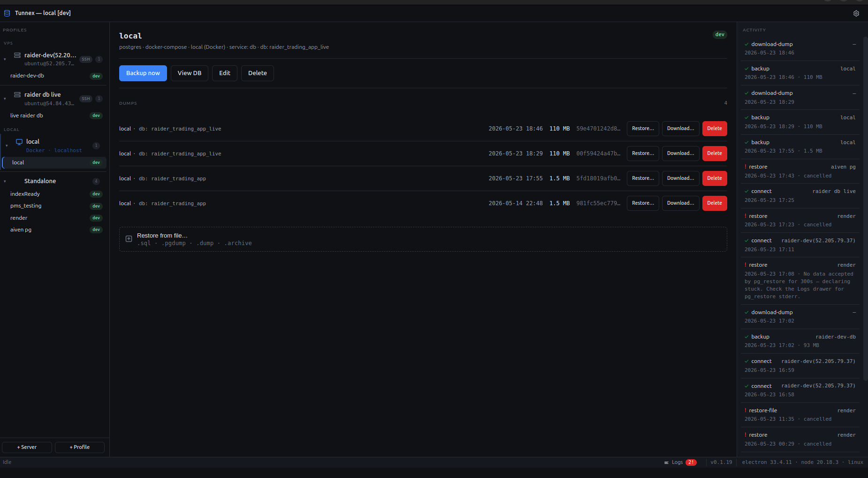Open the aiven pg profile
The width and height of the screenshot is (868, 478).
[x=53, y=230]
